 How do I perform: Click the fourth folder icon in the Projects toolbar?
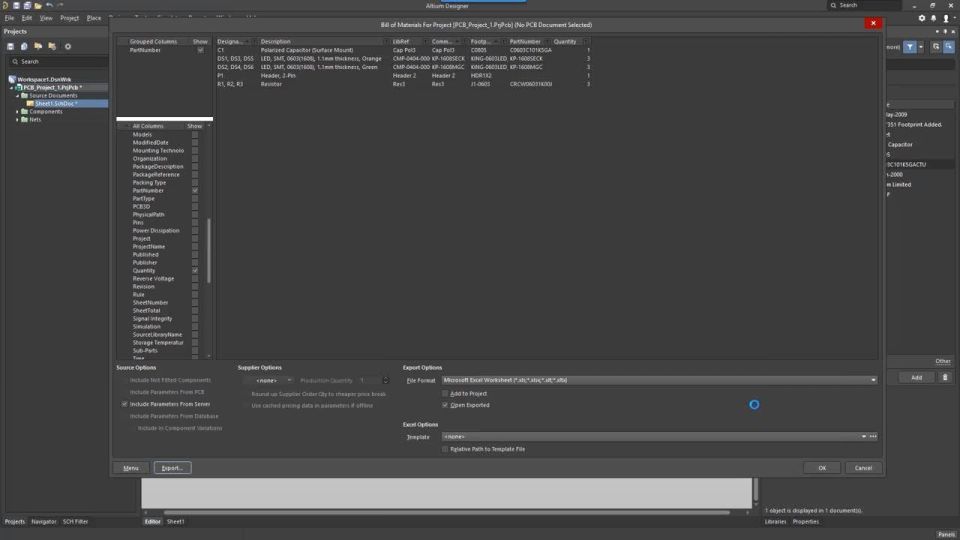[52, 47]
